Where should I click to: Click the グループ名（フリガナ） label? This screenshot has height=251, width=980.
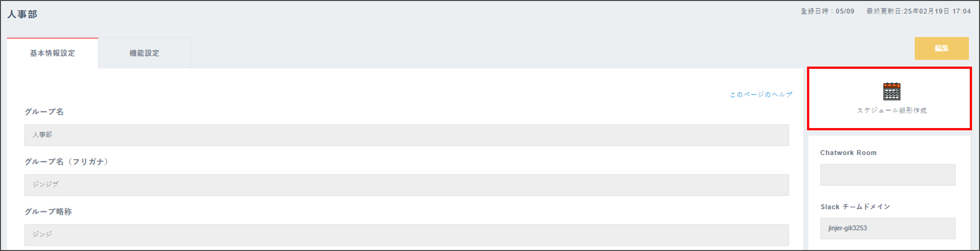[x=67, y=161]
